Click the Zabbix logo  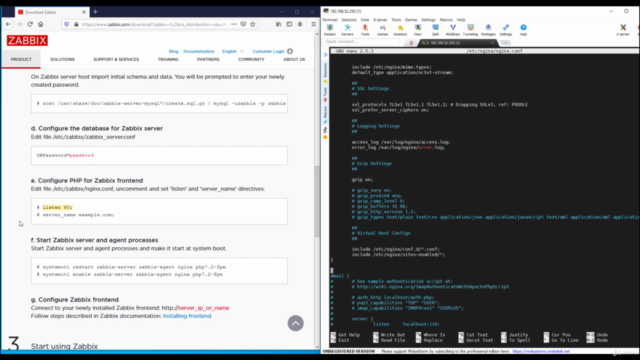[27, 40]
